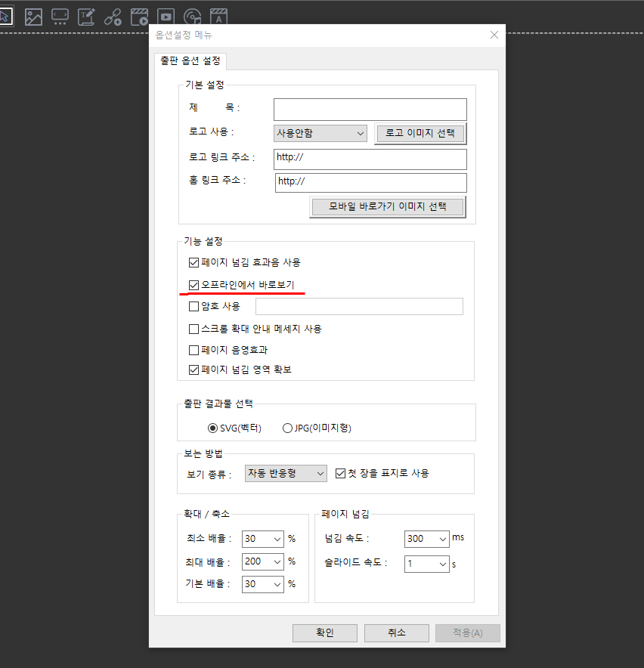Click the slideshow carousel icon
The image size is (644, 668).
pos(60,17)
